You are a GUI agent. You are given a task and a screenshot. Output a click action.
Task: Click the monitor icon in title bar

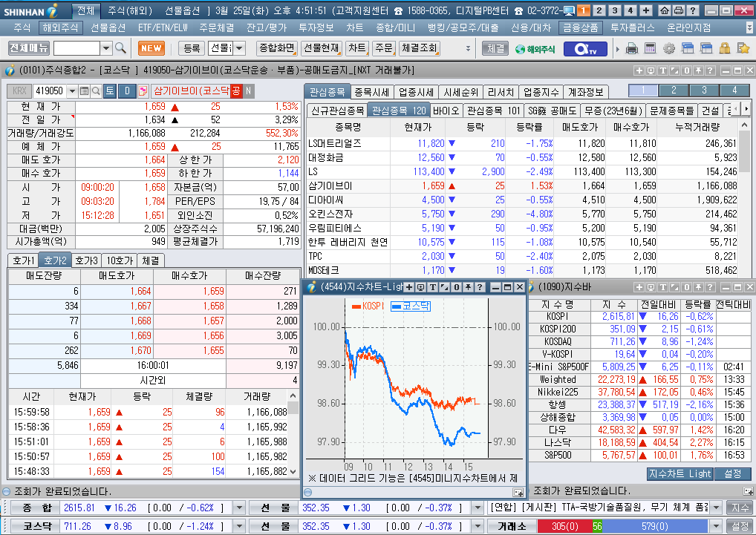pos(569,10)
